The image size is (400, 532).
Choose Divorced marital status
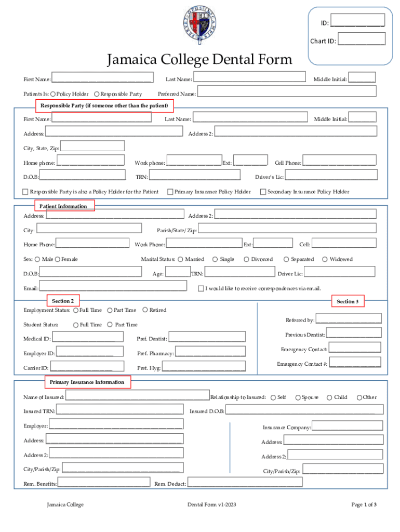click(246, 259)
